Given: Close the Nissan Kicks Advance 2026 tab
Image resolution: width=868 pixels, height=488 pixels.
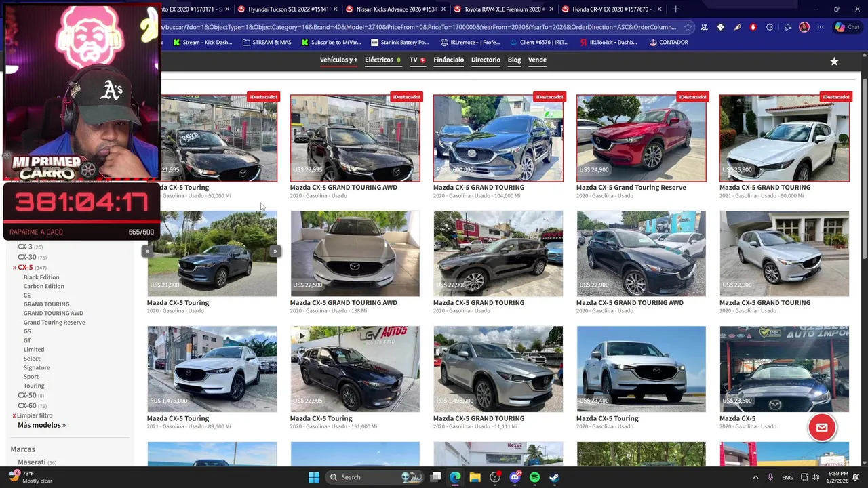Looking at the screenshot, I should coord(443,9).
